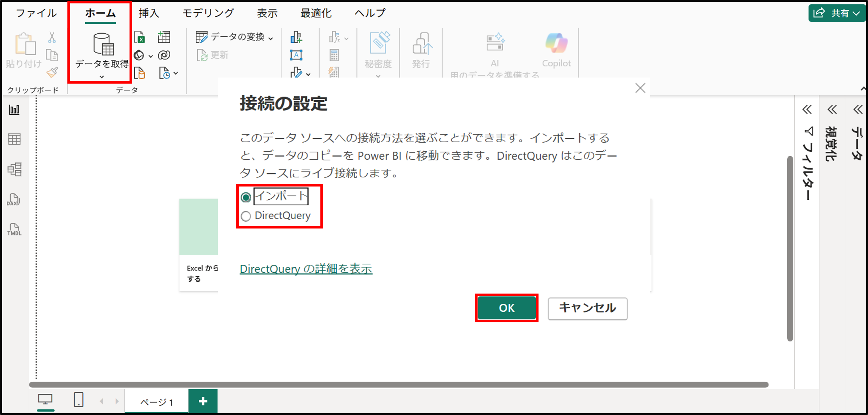Open the モデリング ribbon tab
Image resolution: width=868 pixels, height=415 pixels.
click(x=208, y=13)
